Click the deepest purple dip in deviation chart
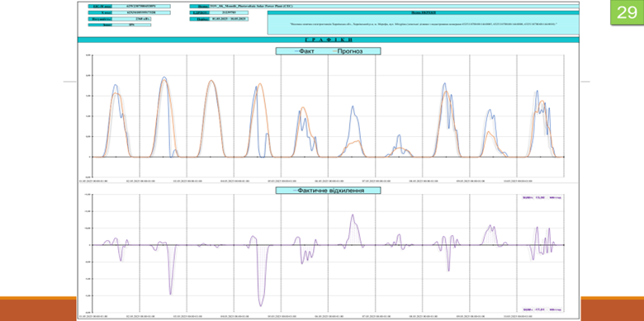The width and height of the screenshot is (644, 321). pos(261,305)
